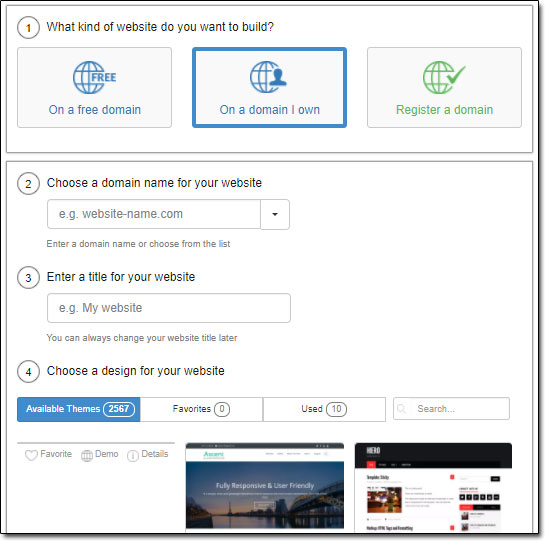
Task: Click the Used count badge 10
Action: tap(336, 409)
